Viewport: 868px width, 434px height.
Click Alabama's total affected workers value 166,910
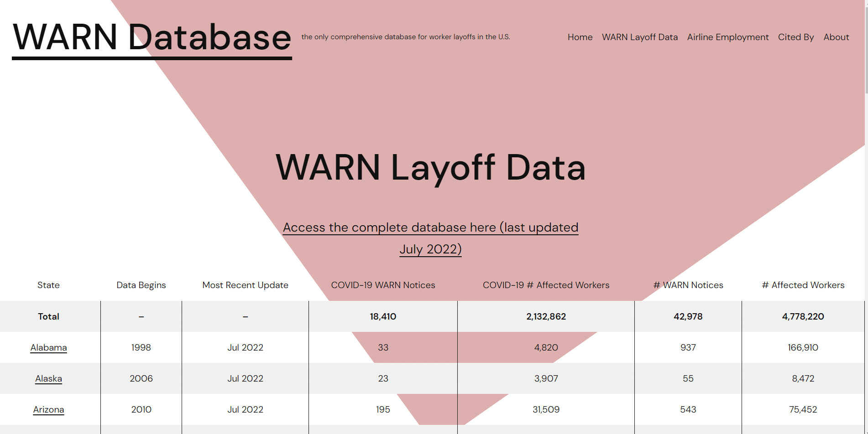(803, 347)
